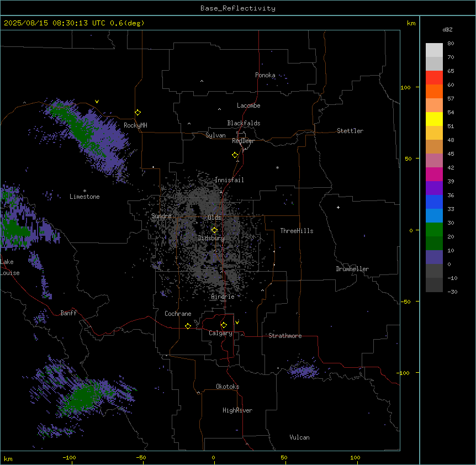Click the Strathmore label
476x465 pixels.
coord(285,336)
